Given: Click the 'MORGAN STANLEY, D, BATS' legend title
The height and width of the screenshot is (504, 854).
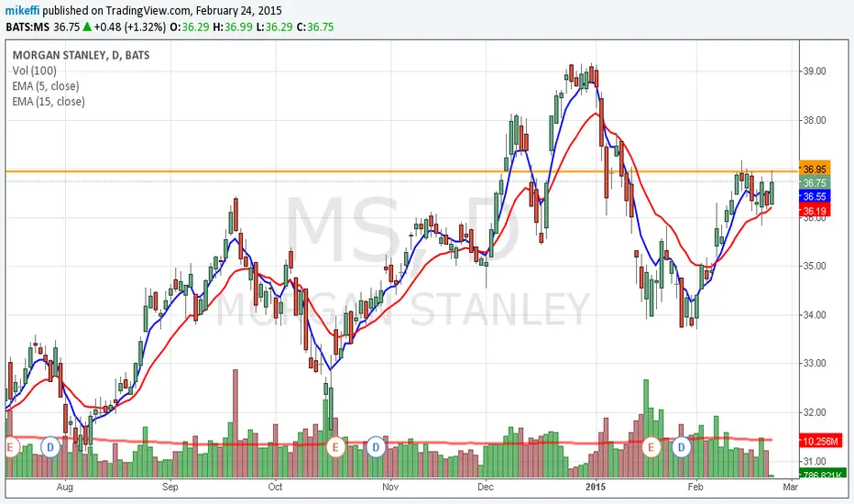Looking at the screenshot, I should [82, 55].
